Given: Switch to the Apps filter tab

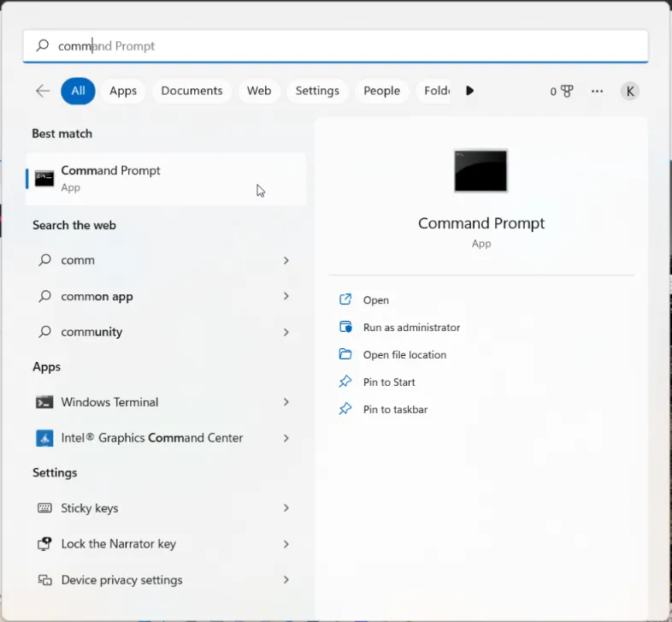Looking at the screenshot, I should 123,91.
